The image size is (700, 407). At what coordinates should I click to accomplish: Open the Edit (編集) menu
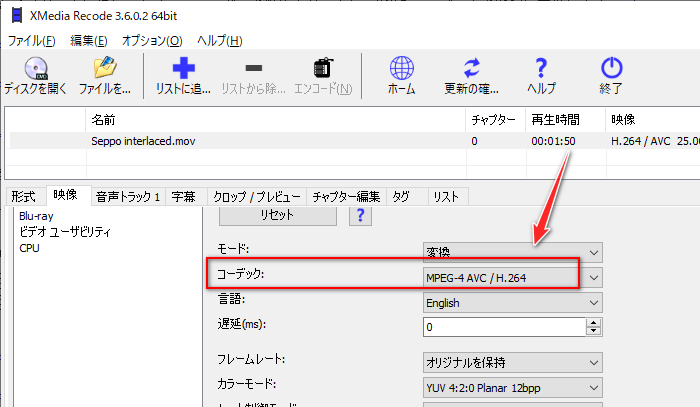[89, 41]
